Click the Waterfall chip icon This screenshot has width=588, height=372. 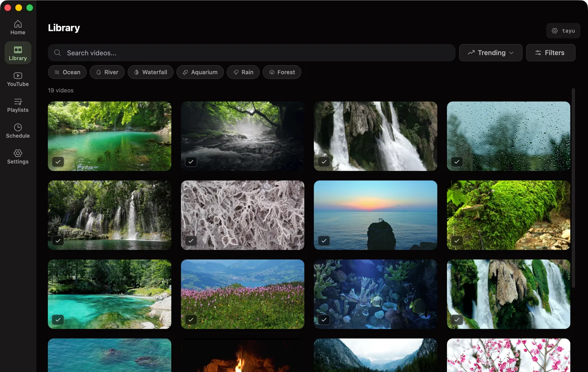(x=137, y=72)
